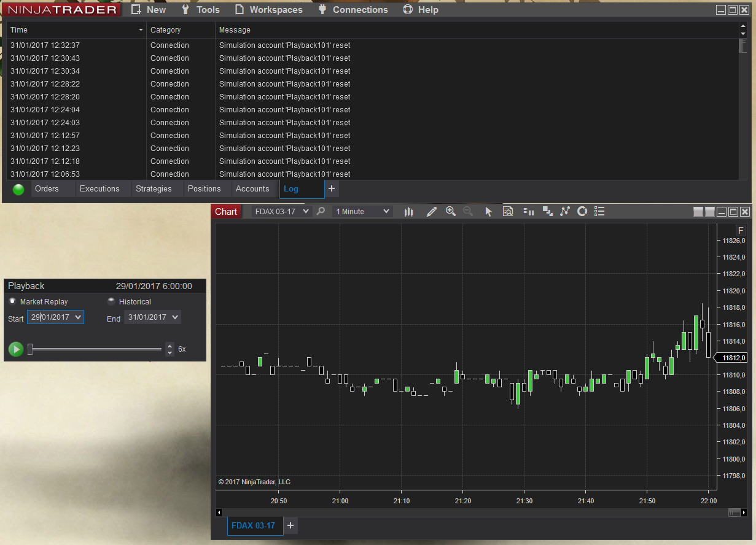This screenshot has width=756, height=545.
Task: Open the drawing tools pencil icon
Action: coord(432,212)
